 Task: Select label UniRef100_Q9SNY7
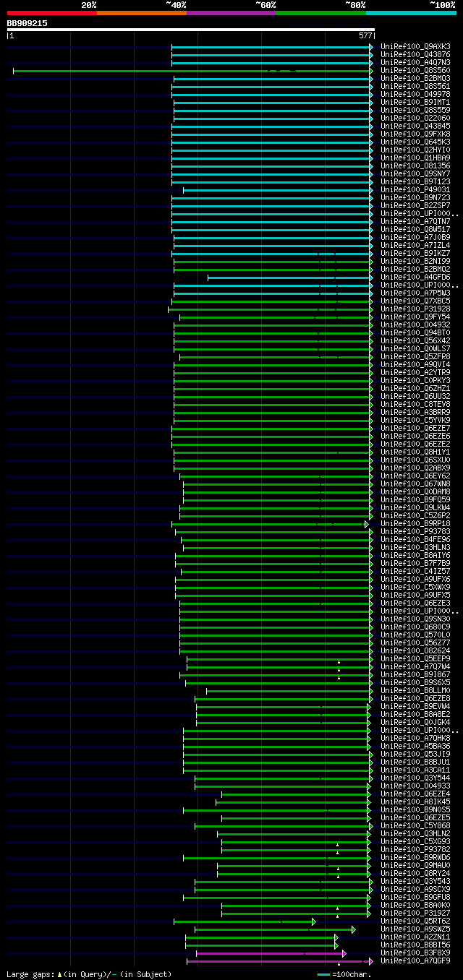pyautogui.click(x=415, y=174)
